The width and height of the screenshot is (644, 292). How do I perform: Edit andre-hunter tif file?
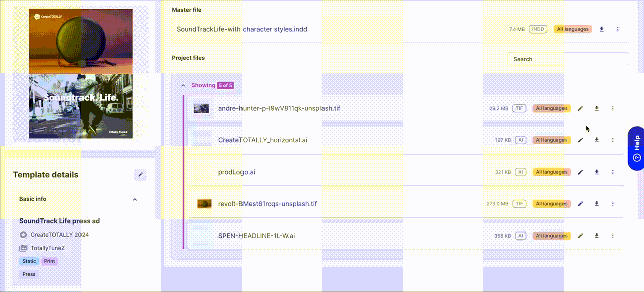pos(580,108)
